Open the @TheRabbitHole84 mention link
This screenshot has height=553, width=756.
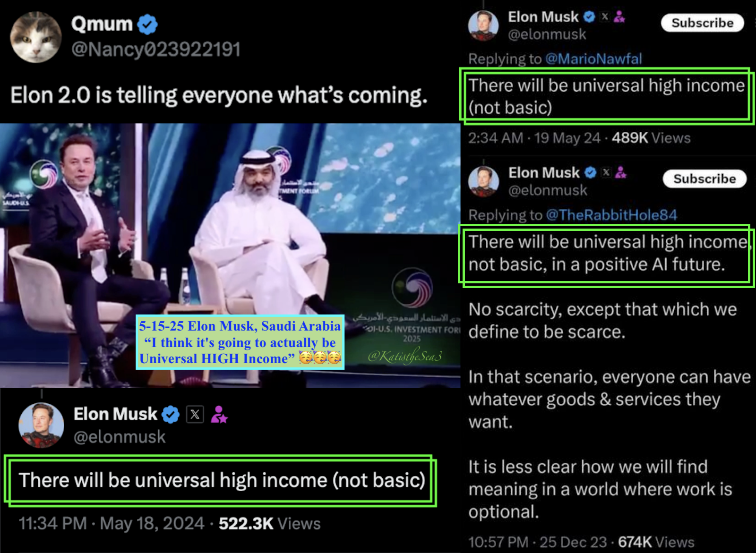tap(611, 215)
